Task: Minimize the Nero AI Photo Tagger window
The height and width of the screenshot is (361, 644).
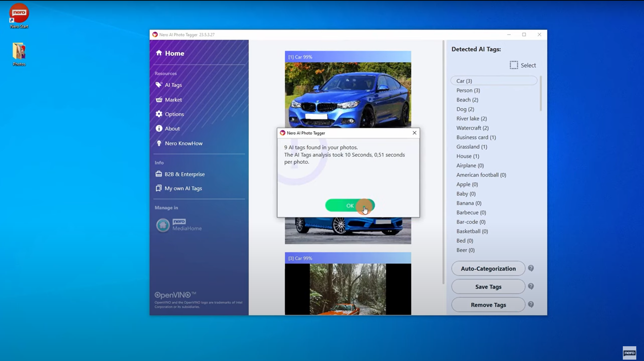Action: click(509, 35)
